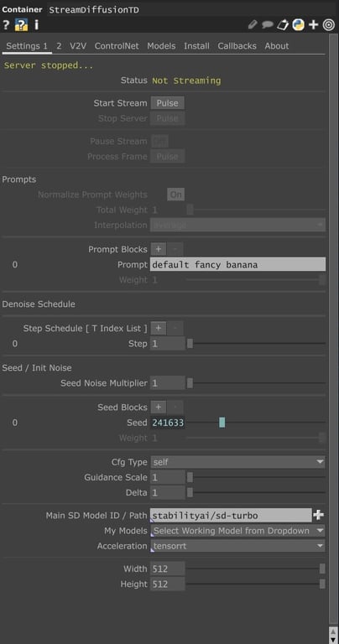Open the operator info 'i' icon

(x=36, y=25)
